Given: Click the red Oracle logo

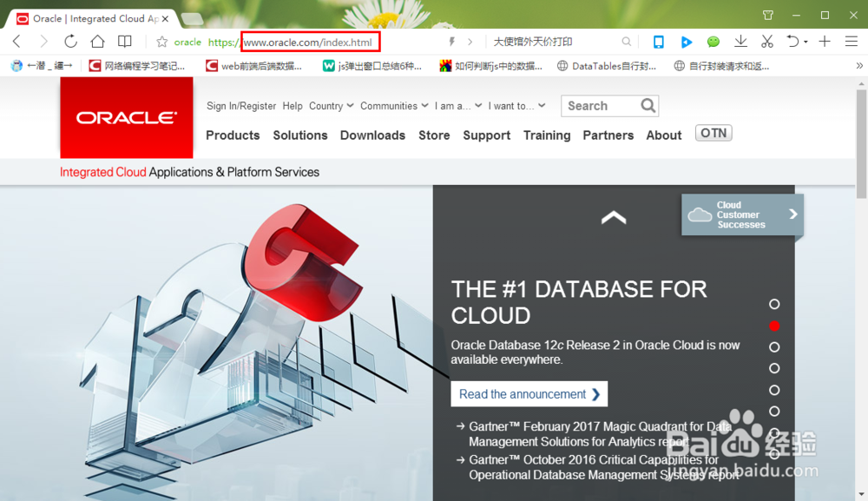Looking at the screenshot, I should pos(127,117).
